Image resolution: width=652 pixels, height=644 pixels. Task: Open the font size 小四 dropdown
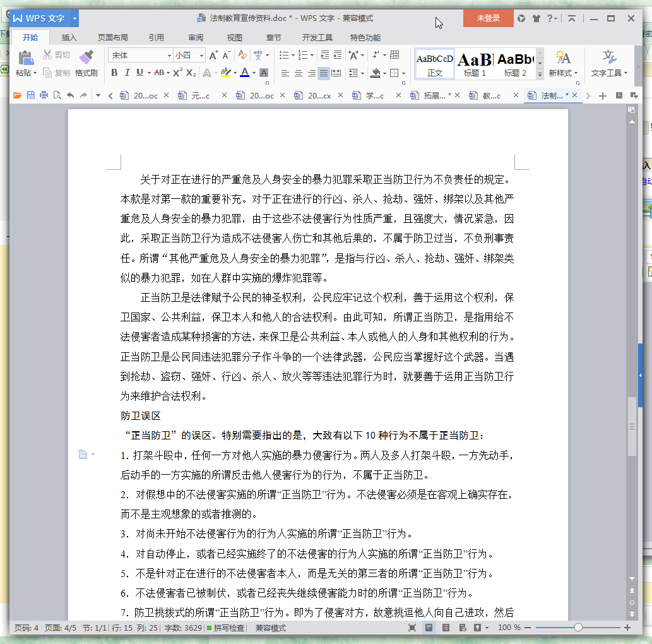(x=201, y=56)
